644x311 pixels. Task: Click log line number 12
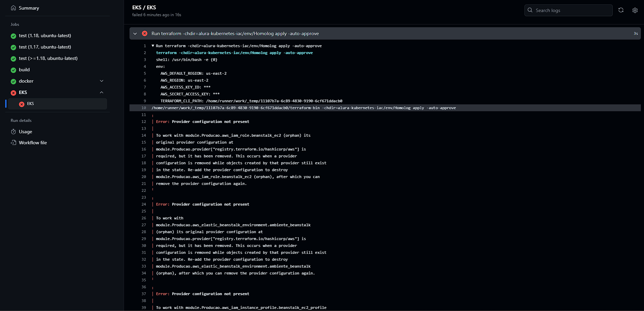click(x=144, y=122)
